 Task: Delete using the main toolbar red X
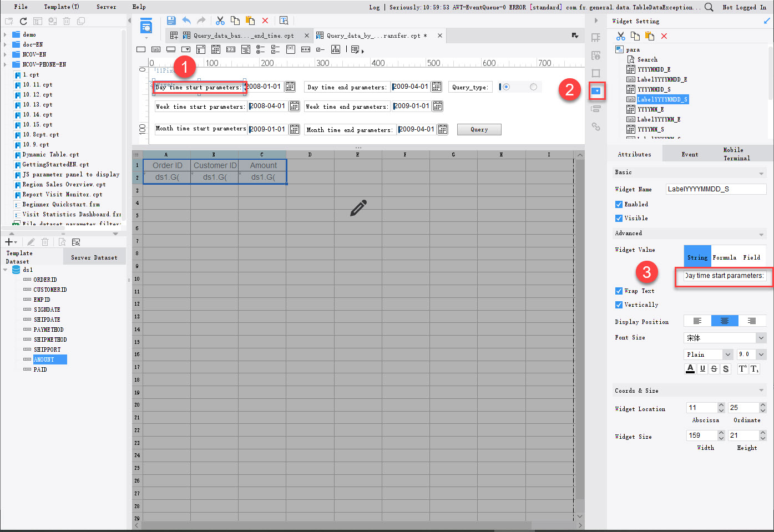[x=265, y=21]
